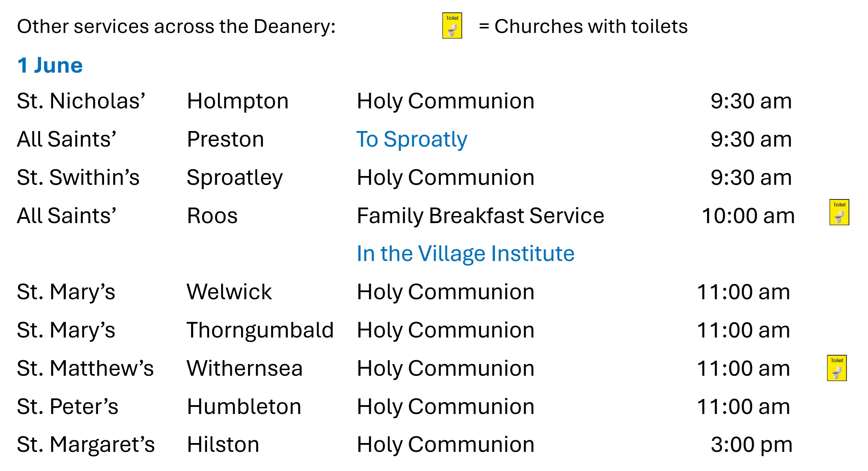Click 'In the Village Institute' blue text
The image size is (868, 471).
click(x=466, y=254)
